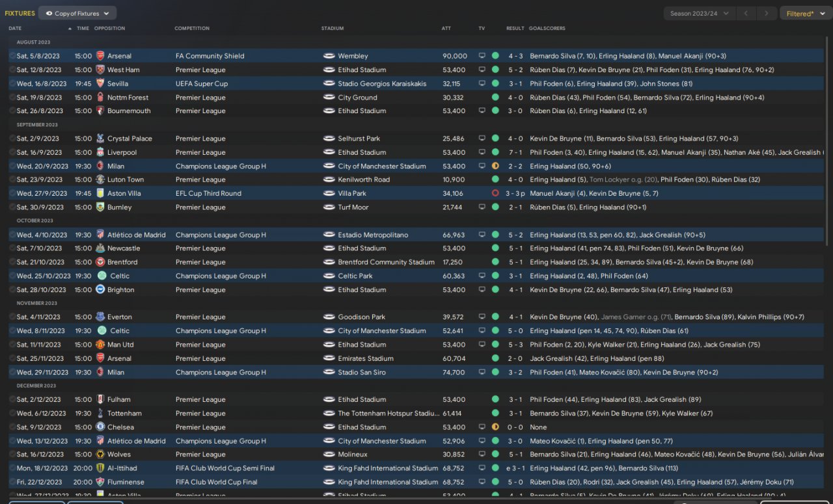Click the Sevilla club crest icon

pos(100,83)
